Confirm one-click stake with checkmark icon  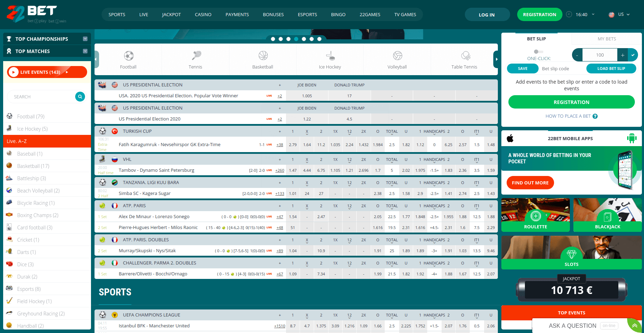click(x=633, y=55)
